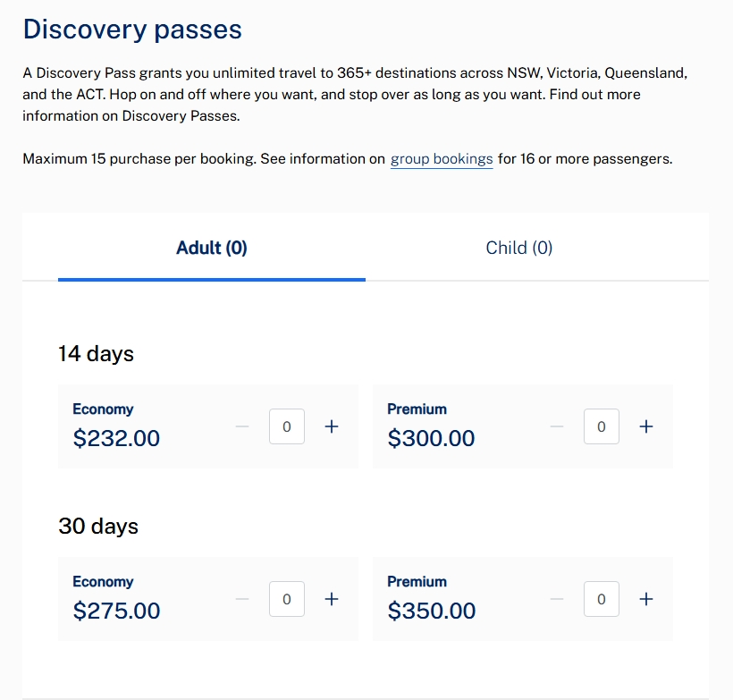Switch to the Adult (0) tab
The image size is (733, 700).
point(212,248)
